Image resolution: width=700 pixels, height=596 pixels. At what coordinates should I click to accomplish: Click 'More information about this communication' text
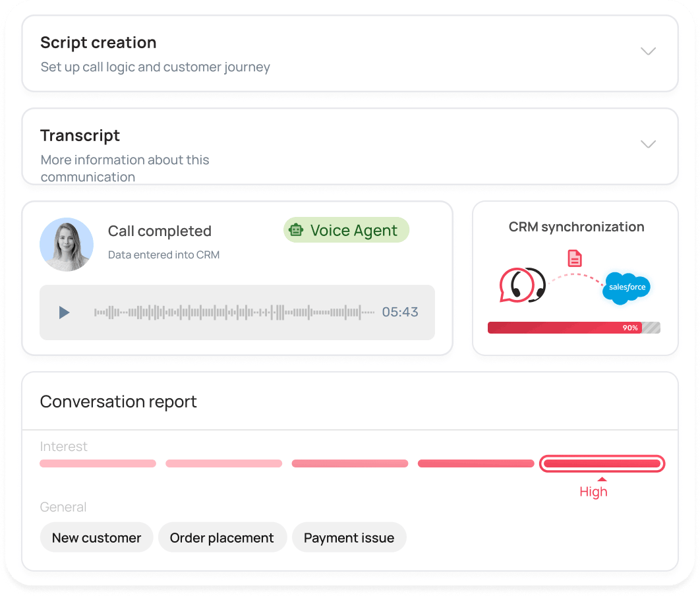[125, 168]
